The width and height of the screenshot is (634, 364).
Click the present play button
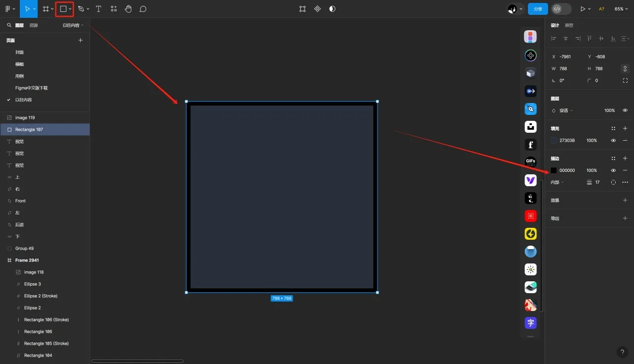(x=583, y=9)
